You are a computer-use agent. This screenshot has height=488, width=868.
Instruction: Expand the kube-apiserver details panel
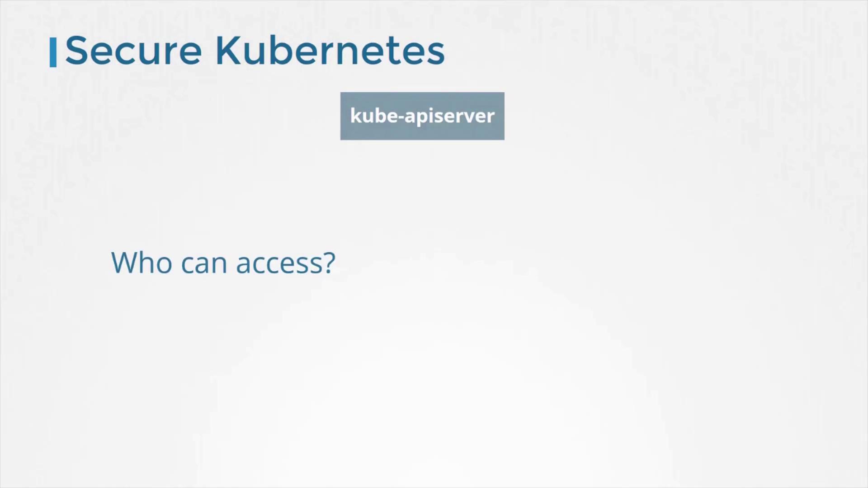pyautogui.click(x=422, y=116)
